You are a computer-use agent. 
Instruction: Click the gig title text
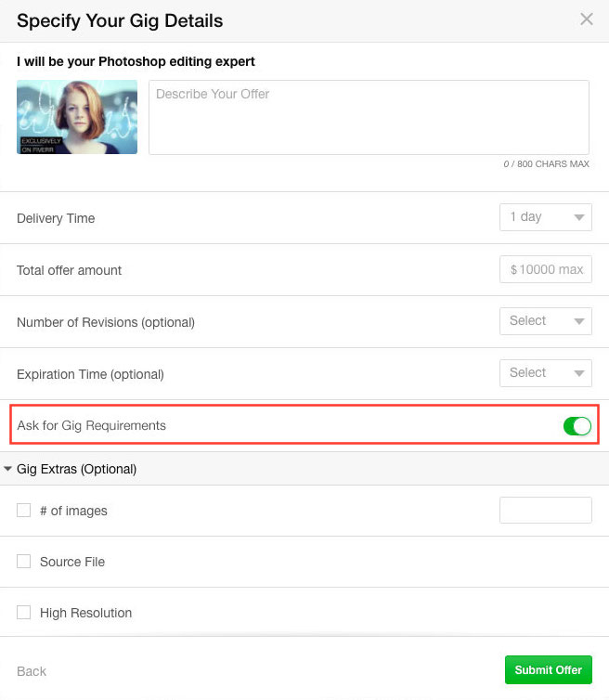click(136, 62)
